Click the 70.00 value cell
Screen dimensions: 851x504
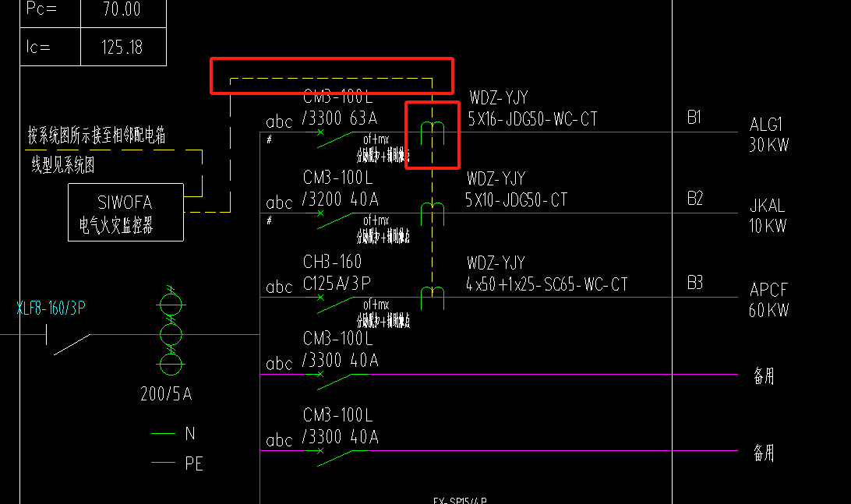[123, 13]
